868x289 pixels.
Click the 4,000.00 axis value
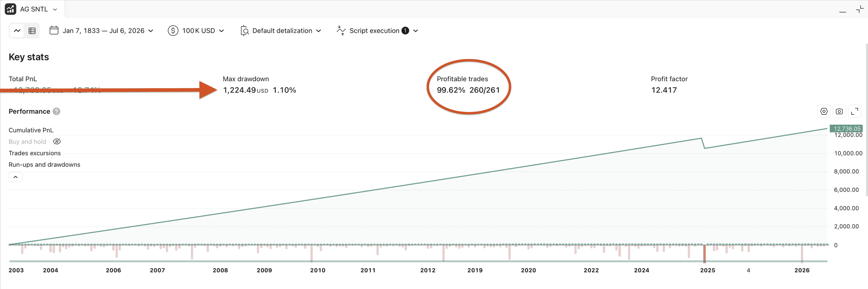point(847,208)
